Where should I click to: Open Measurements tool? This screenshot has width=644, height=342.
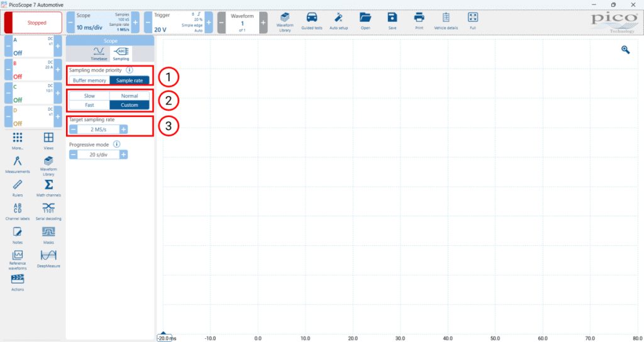17,165
